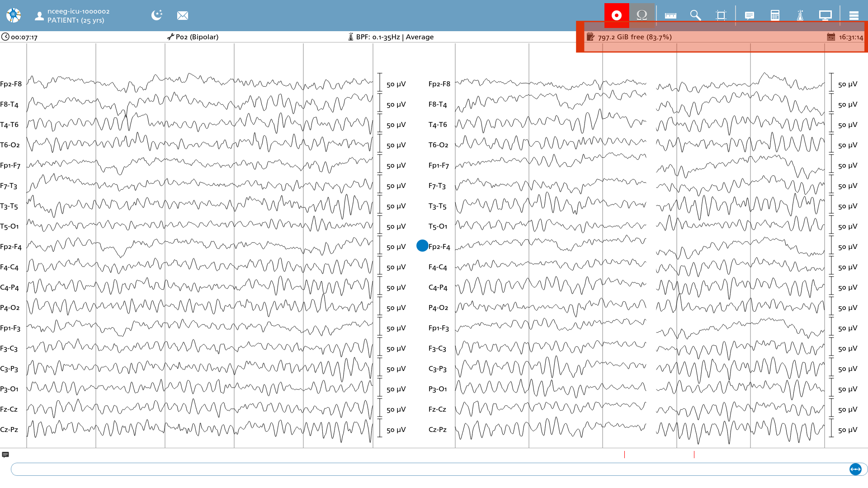Open the messages envelope icon
The width and height of the screenshot is (868, 488).
click(183, 16)
